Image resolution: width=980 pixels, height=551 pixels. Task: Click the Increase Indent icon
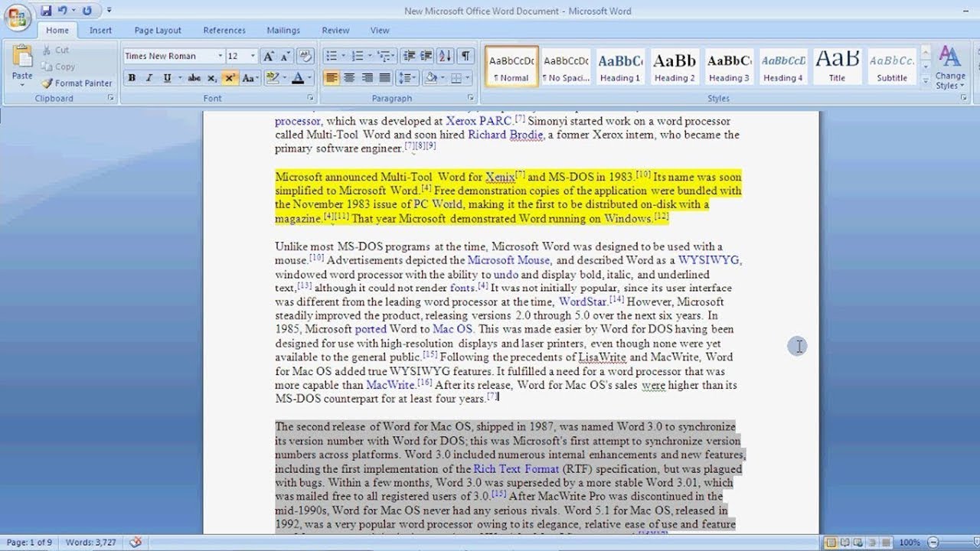tap(427, 56)
